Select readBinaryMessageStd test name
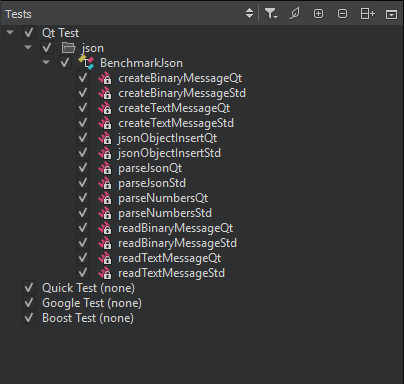Screen dimensions: 404x384 [x=177, y=243]
